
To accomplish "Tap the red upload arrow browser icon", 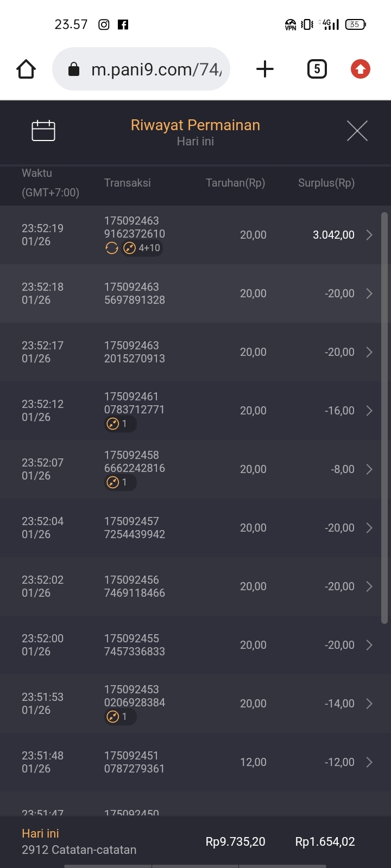I will pos(360,69).
